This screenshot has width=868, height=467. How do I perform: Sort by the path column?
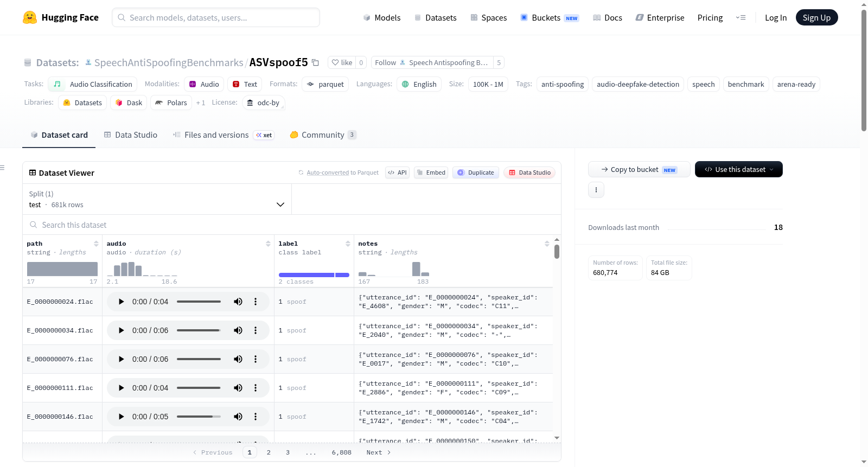click(x=96, y=244)
